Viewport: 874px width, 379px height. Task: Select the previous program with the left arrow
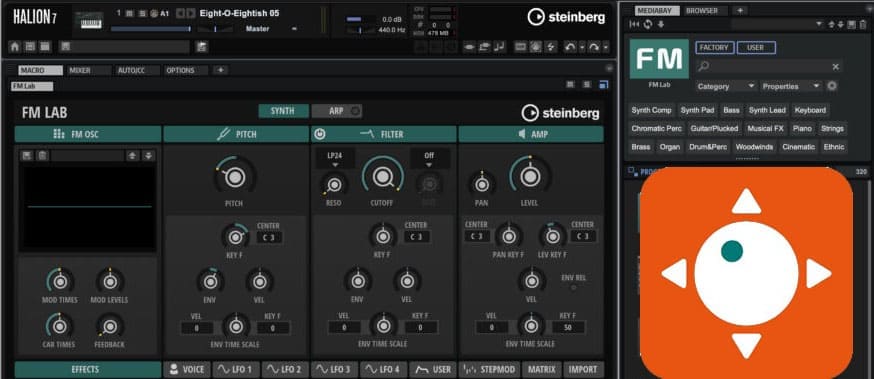point(180,13)
